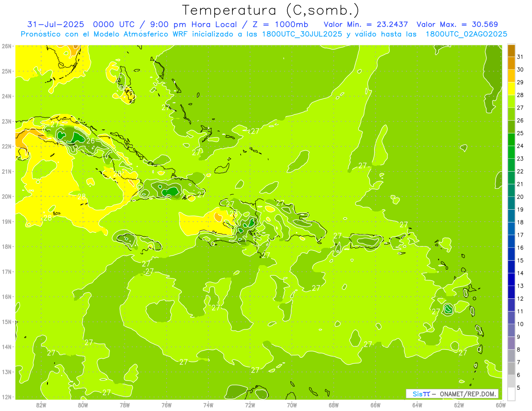Click the "26N" latitude label

(x=7, y=46)
